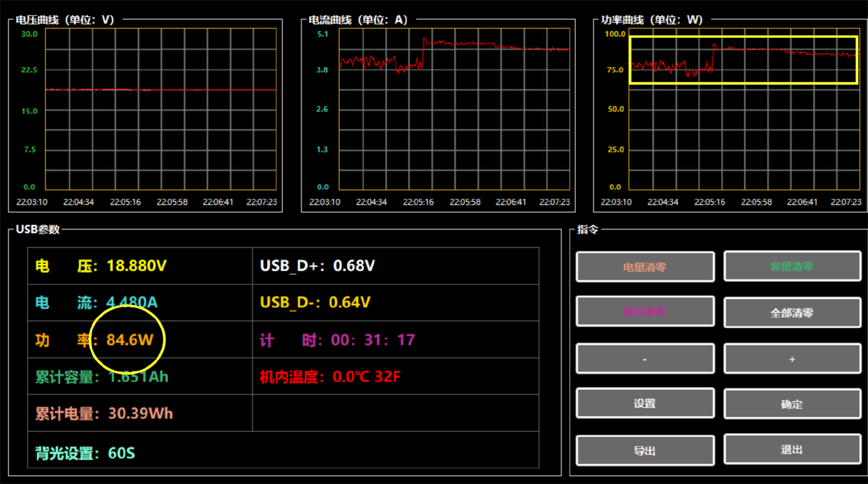Image resolution: width=868 pixels, height=484 pixels.
Task: Click the 30.0 label on voltage axis
Action: [x=29, y=34]
